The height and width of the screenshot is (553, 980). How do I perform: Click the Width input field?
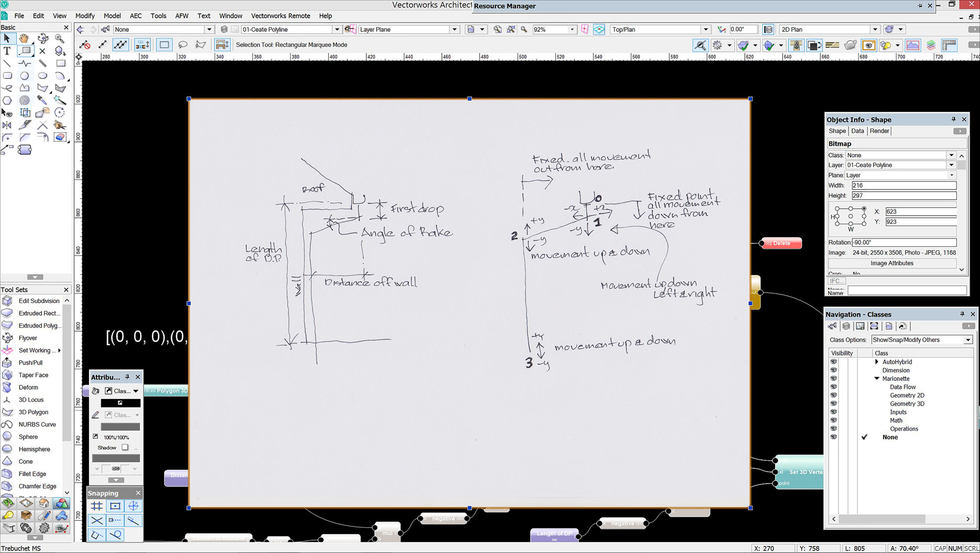[x=904, y=185]
